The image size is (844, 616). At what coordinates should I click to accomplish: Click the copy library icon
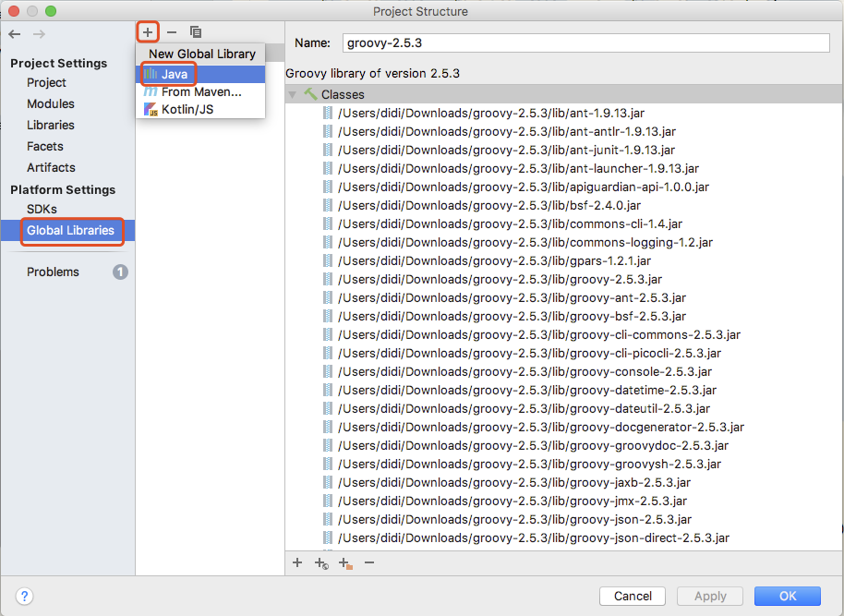click(196, 32)
